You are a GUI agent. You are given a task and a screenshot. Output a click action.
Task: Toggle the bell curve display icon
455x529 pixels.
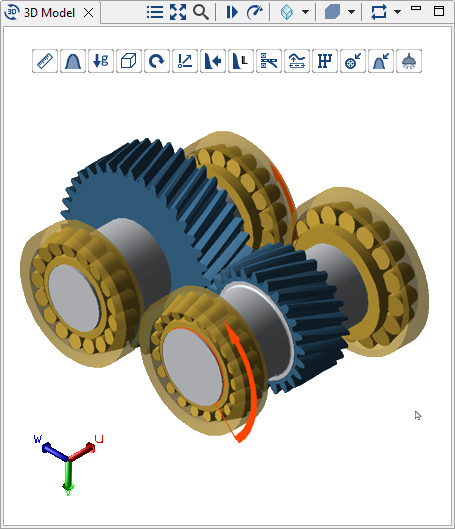coord(73,61)
